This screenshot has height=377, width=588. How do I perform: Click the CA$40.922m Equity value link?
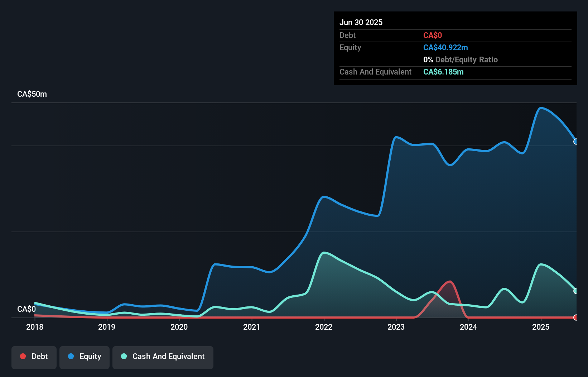[445, 47]
